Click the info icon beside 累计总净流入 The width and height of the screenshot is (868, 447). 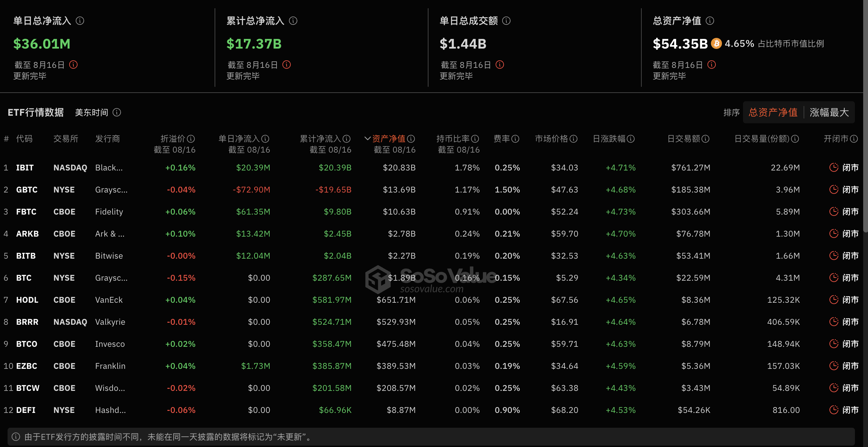[293, 21]
